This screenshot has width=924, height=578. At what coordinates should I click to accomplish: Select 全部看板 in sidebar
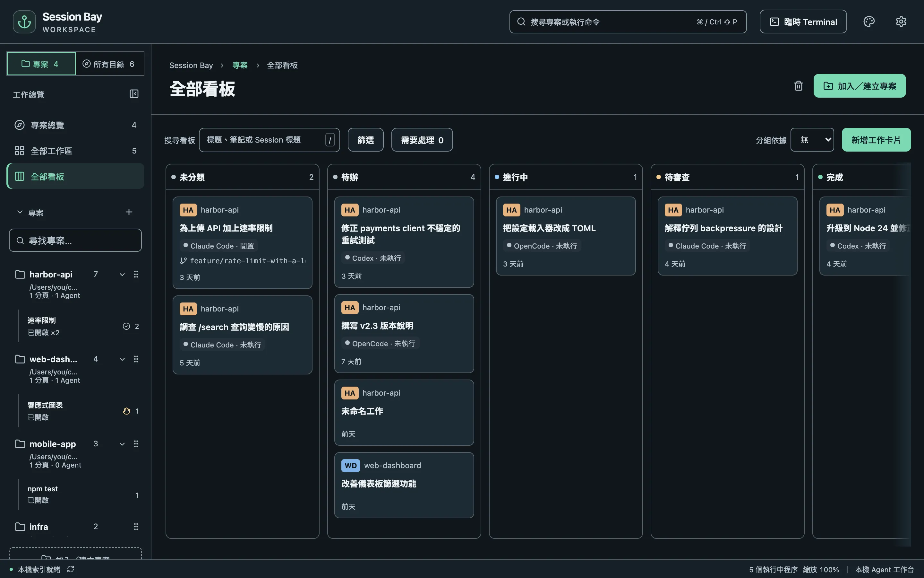(x=75, y=176)
